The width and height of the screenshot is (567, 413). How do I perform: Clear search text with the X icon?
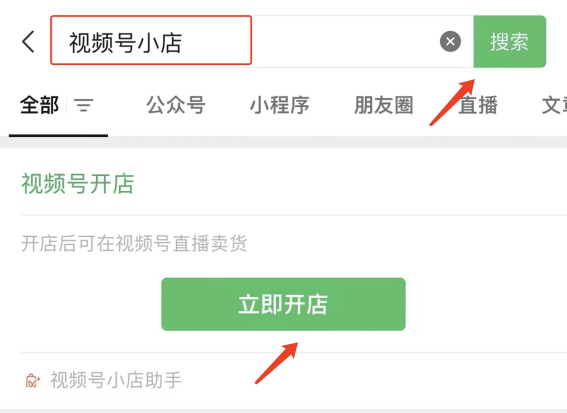click(450, 42)
